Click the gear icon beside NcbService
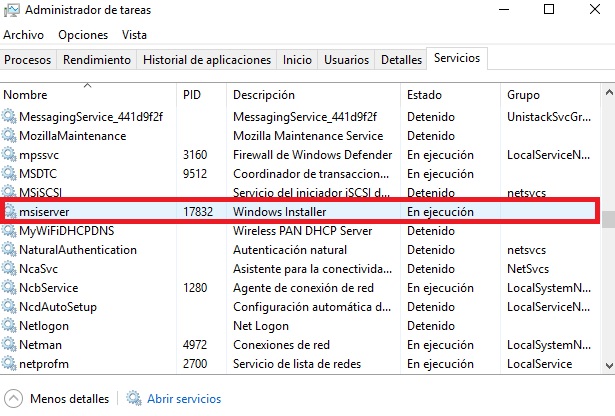This screenshot has width=615, height=416. coord(9,287)
